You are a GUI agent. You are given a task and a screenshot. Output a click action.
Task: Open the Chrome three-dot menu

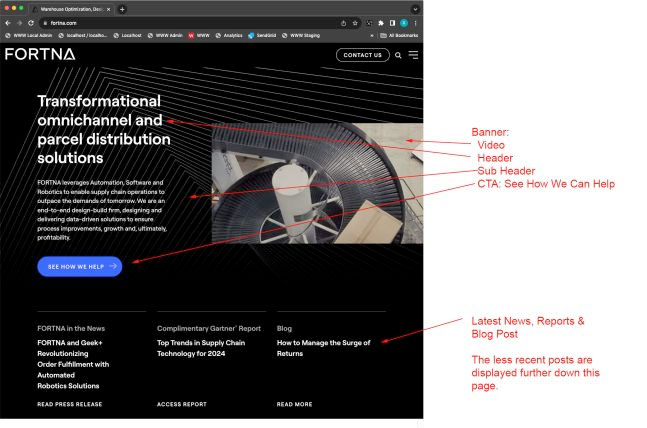[x=416, y=22]
